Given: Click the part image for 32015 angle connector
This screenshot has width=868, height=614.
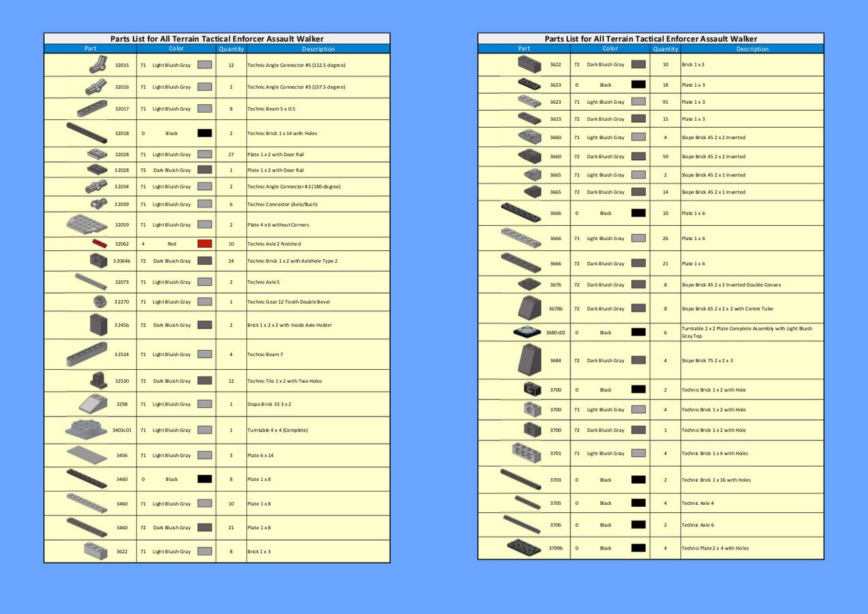Looking at the screenshot, I should (x=98, y=65).
